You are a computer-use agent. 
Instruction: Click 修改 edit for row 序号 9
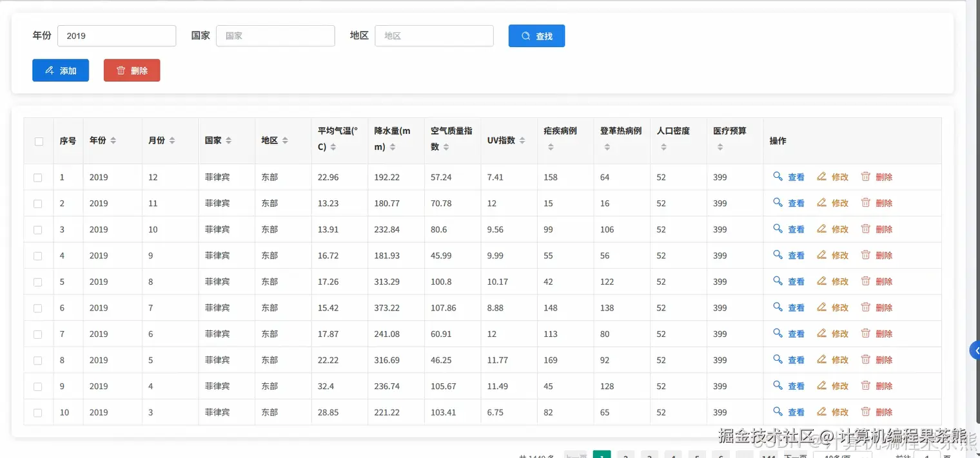(x=832, y=386)
